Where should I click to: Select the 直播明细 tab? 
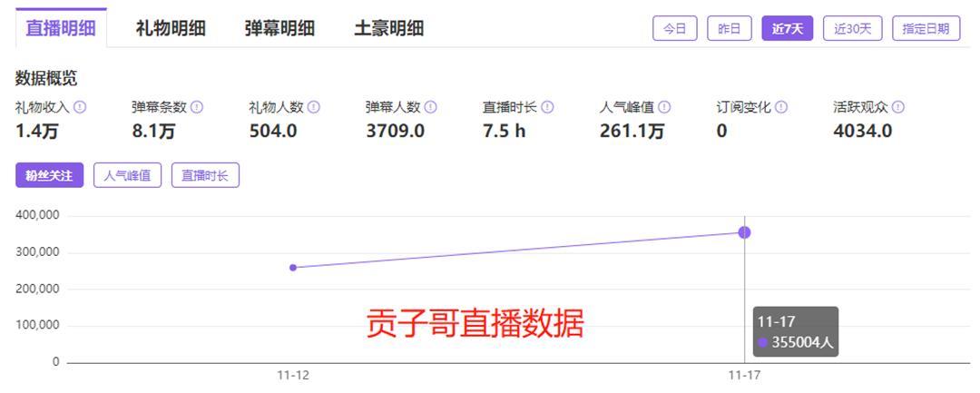(x=61, y=28)
